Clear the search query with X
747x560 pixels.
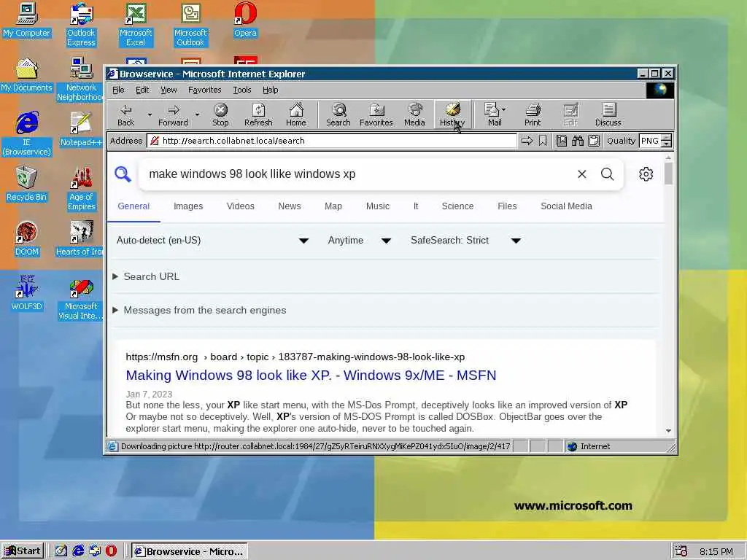(x=581, y=174)
